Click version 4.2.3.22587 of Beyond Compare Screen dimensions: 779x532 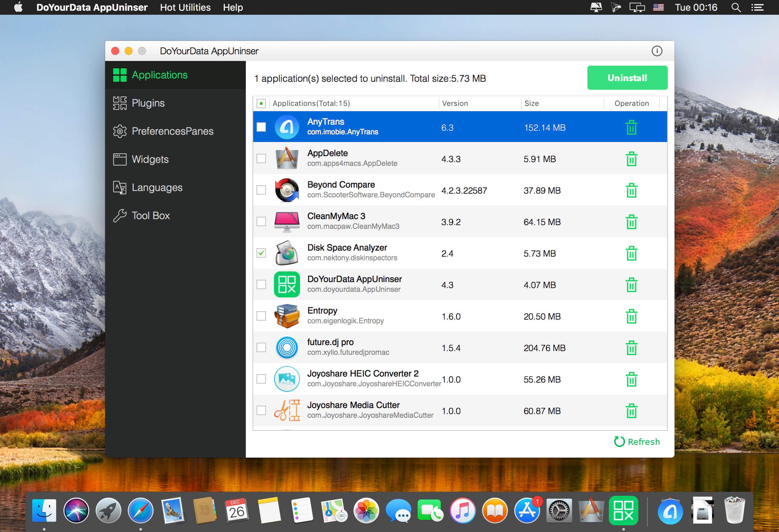coord(464,190)
